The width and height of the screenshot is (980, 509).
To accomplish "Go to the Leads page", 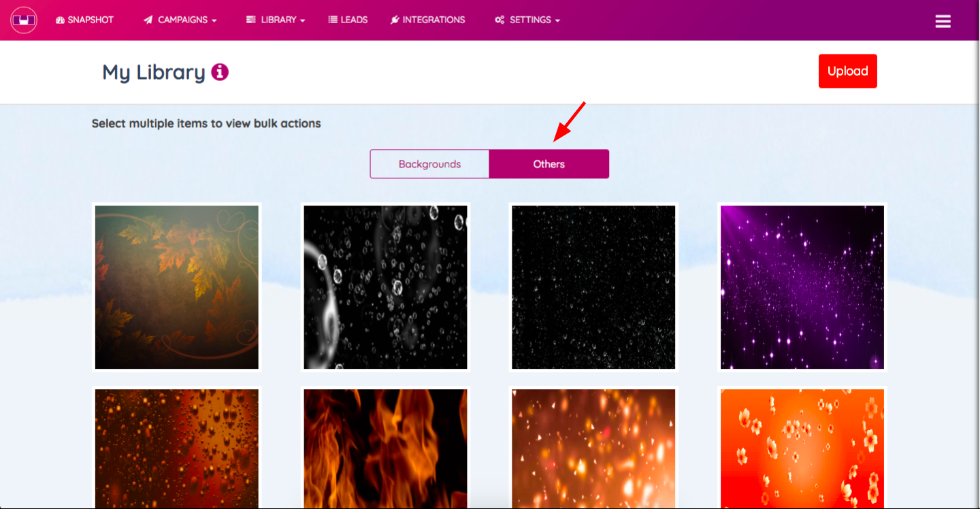I will click(348, 20).
